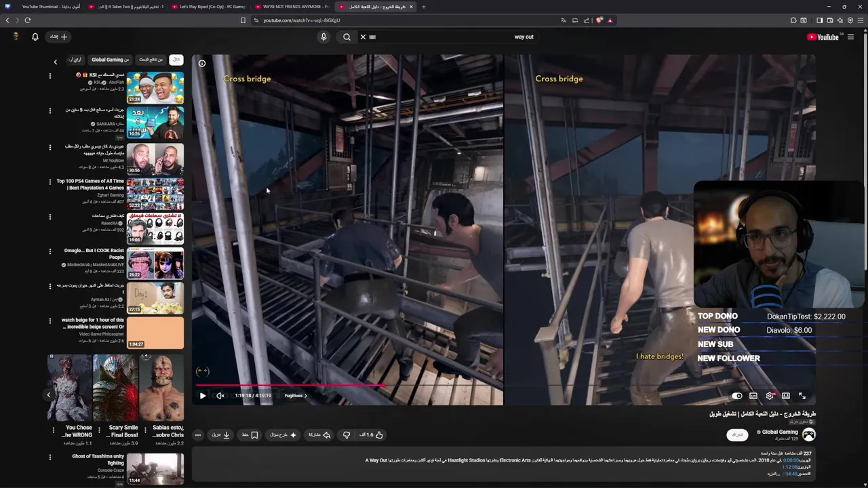
Task: Open the YouTube hamburger guide menu
Action: click(x=851, y=37)
